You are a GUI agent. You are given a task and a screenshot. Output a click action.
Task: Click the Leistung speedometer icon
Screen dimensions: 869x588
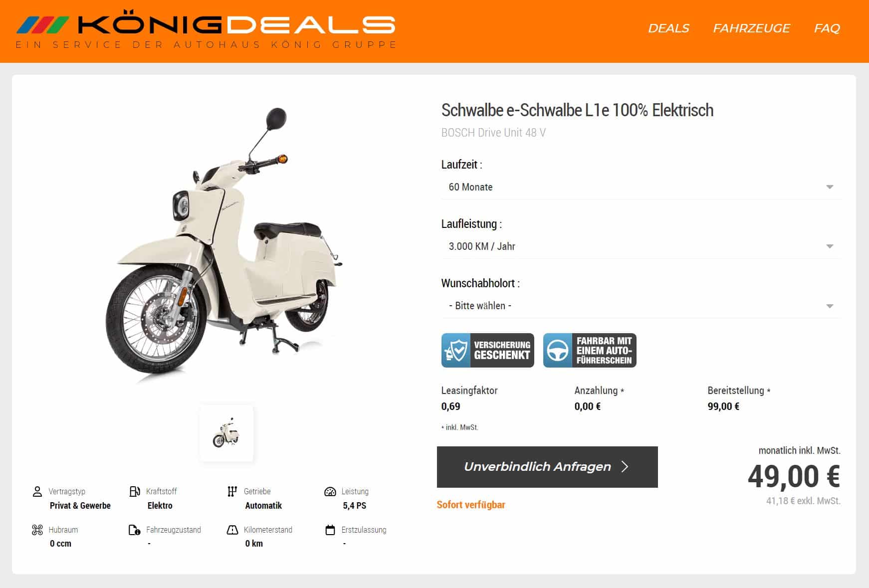(x=330, y=491)
